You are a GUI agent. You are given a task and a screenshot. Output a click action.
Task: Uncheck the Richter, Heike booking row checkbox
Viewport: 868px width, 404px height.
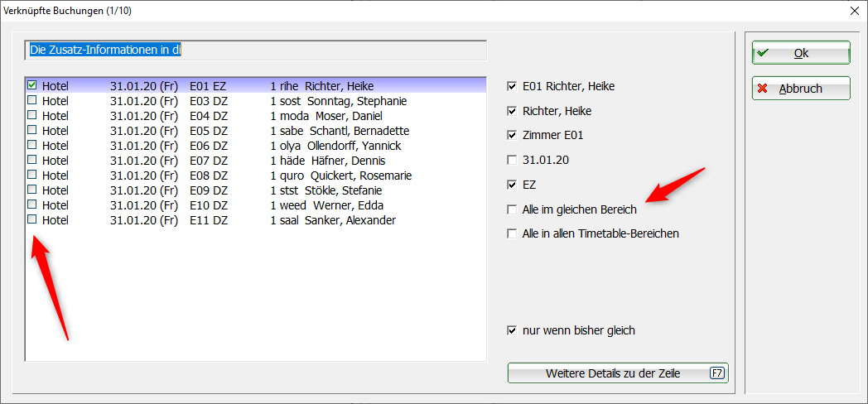coord(32,85)
